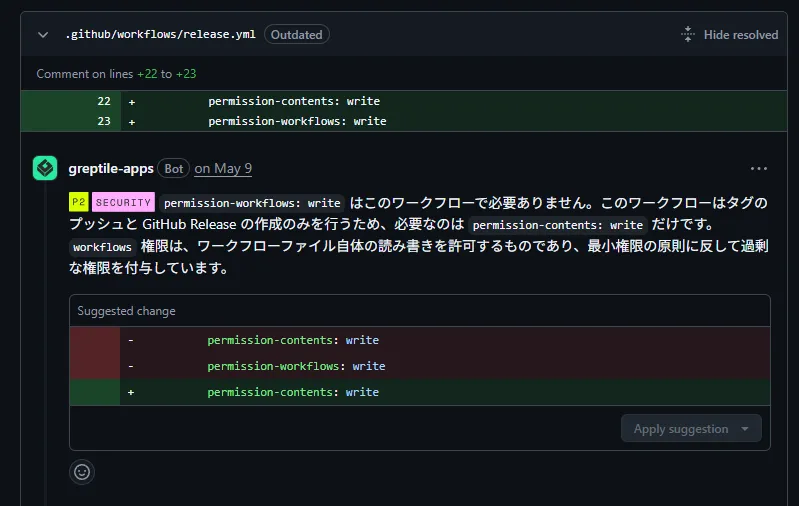Open the greptile-apps author profile link
Image resolution: width=799 pixels, height=506 pixels.
click(111, 169)
